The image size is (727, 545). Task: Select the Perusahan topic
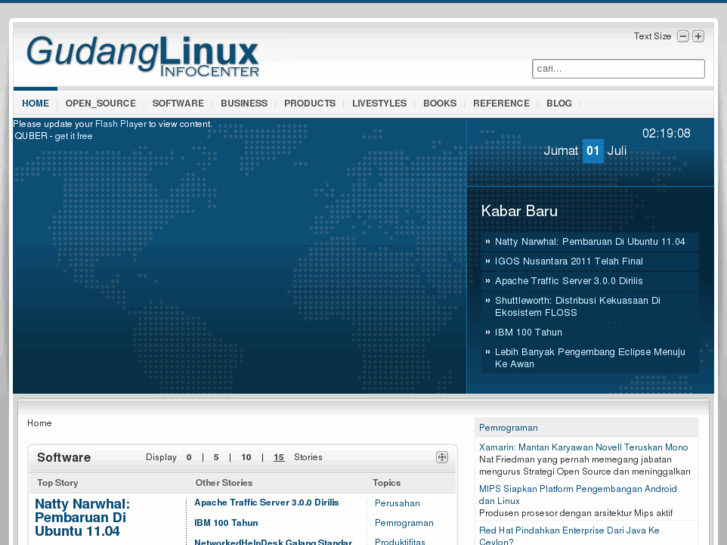point(397,503)
